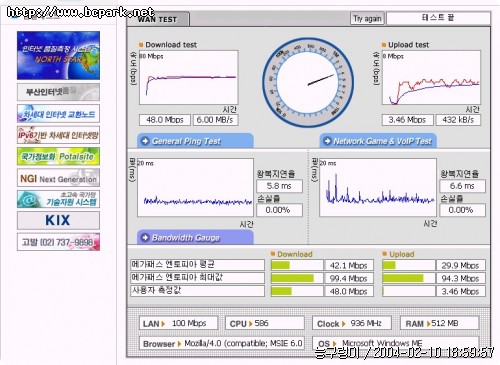Click the orange arrow next to LAN
500x365 pixels.
163,324
